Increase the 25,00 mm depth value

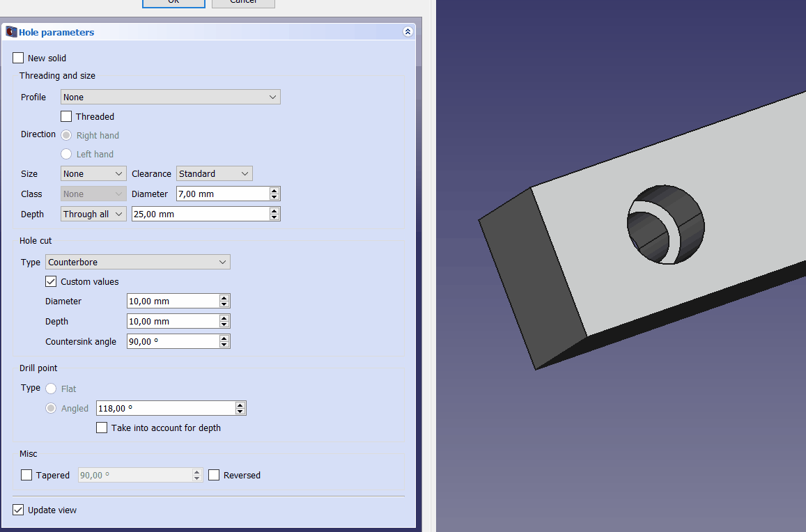(274, 211)
